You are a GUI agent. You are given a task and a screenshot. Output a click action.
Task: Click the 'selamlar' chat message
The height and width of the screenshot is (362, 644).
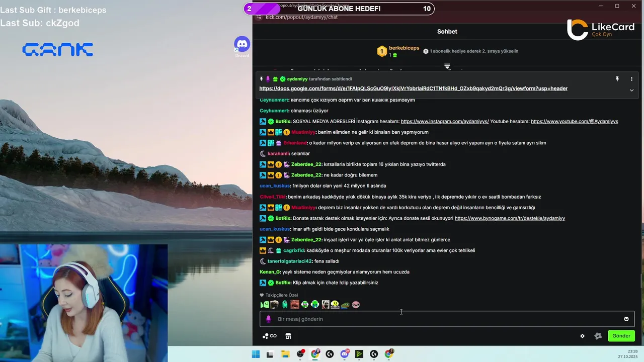pos(301,153)
